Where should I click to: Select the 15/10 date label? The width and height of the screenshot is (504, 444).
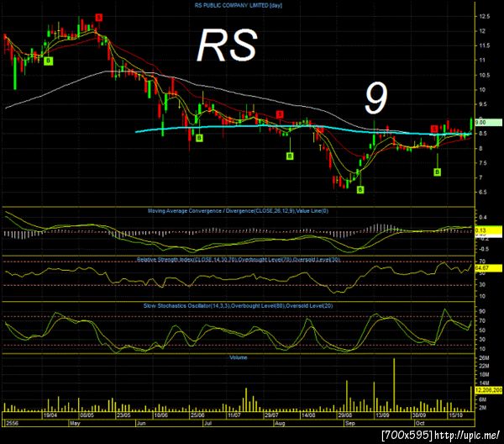pos(456,415)
